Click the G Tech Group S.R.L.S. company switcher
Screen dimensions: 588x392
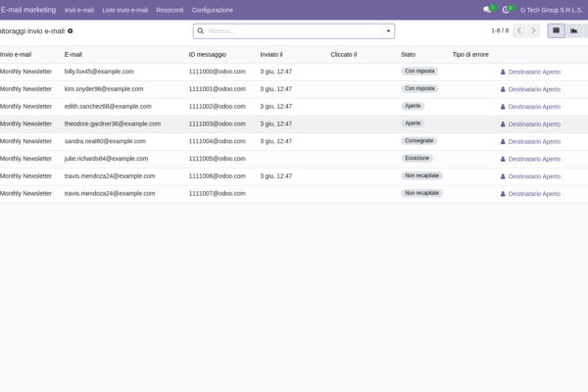[551, 10]
